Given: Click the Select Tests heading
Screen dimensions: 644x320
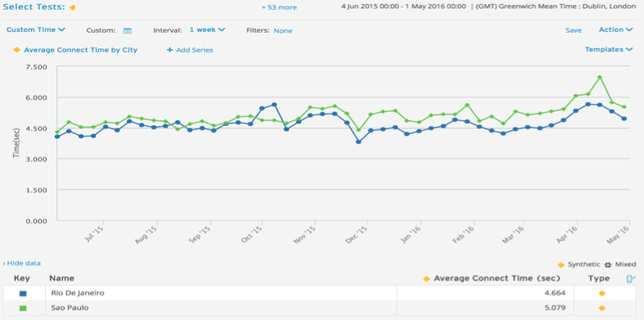Looking at the screenshot, I should [34, 7].
